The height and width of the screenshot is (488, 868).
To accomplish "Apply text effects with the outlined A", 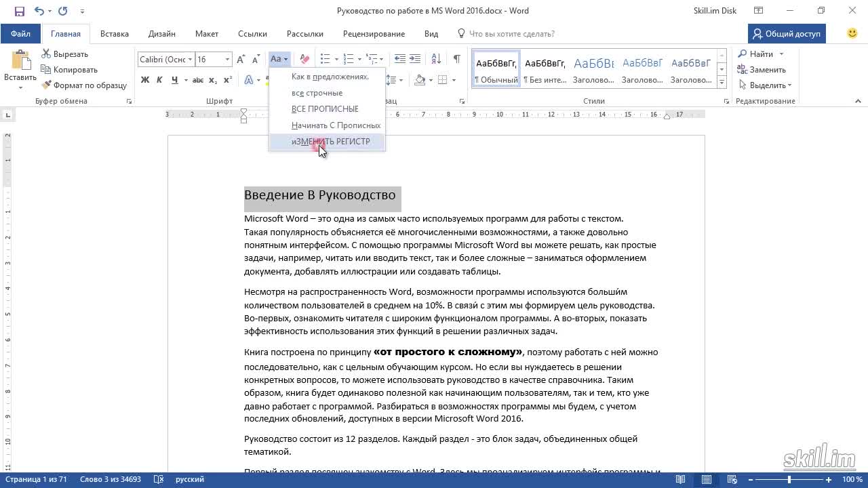I will [249, 80].
